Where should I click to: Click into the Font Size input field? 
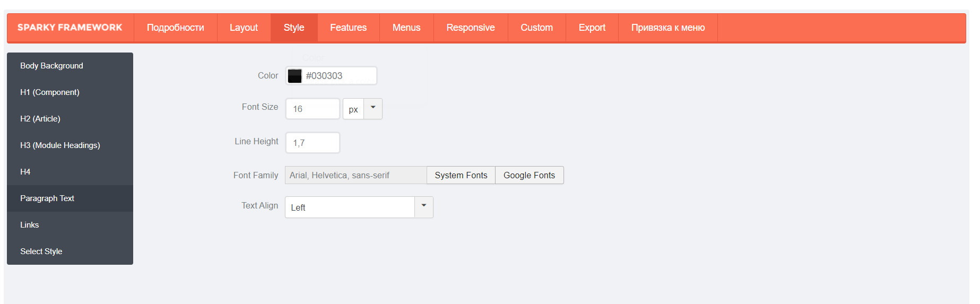click(x=313, y=109)
